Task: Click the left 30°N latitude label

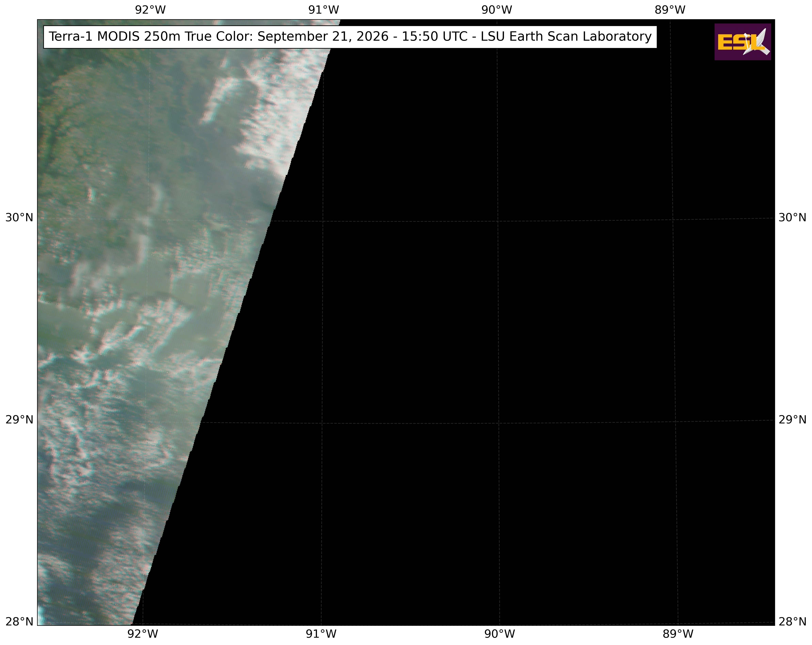Action: point(19,218)
